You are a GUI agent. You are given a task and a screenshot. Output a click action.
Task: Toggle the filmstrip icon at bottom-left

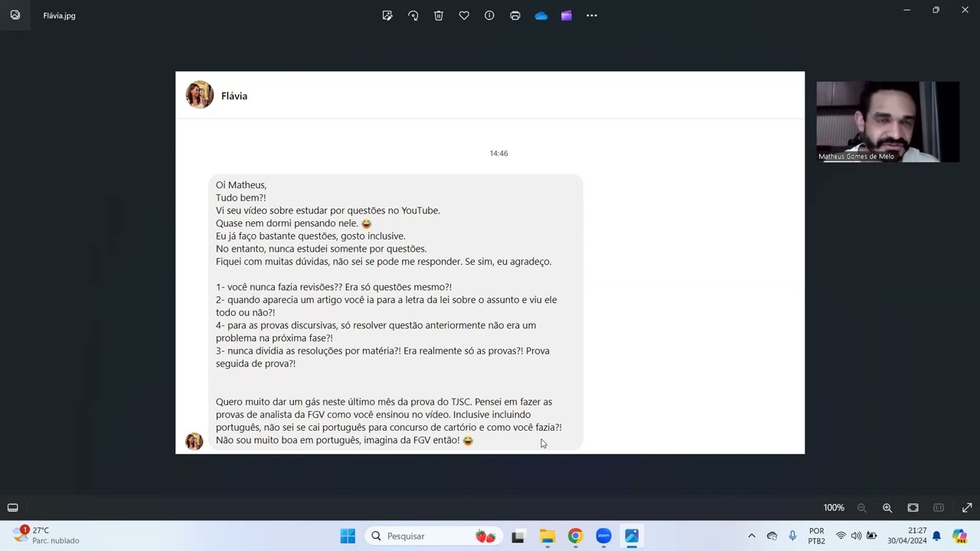pos(13,507)
